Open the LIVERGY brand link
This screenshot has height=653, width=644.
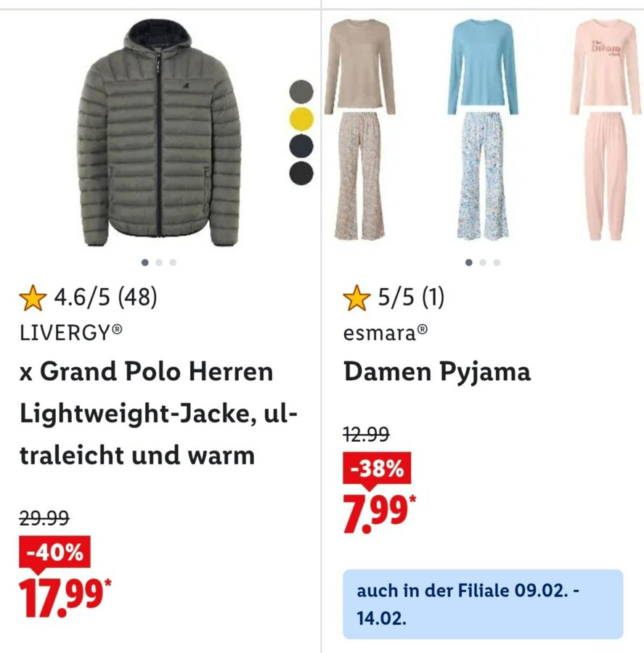pyautogui.click(x=71, y=333)
